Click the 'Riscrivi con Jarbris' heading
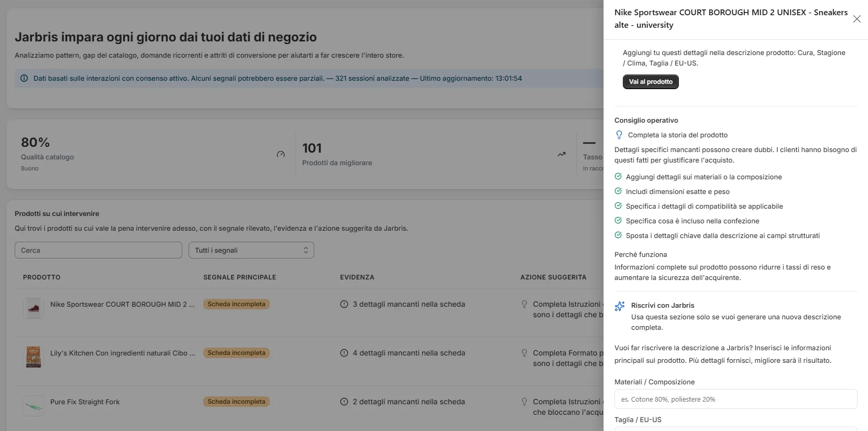 pos(663,305)
